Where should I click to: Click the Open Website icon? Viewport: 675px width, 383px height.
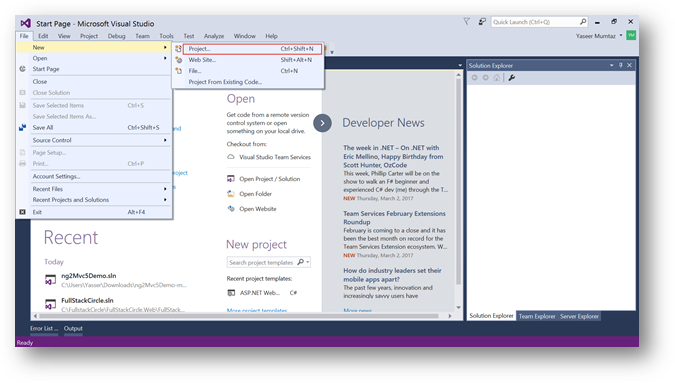[x=231, y=209]
